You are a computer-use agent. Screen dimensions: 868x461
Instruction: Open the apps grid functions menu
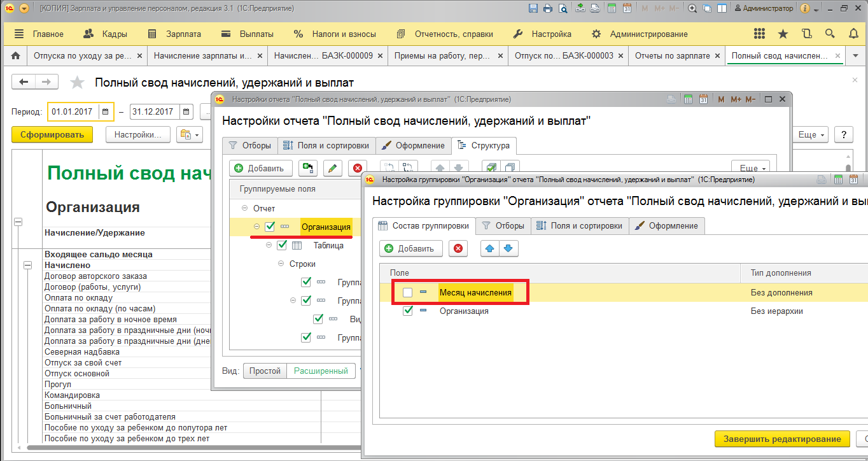tap(759, 34)
